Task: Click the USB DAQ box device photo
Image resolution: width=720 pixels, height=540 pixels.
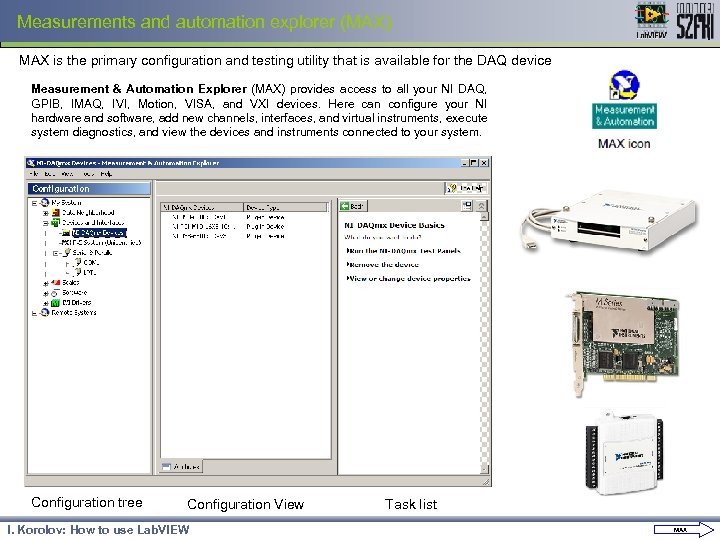Action: tap(610, 221)
